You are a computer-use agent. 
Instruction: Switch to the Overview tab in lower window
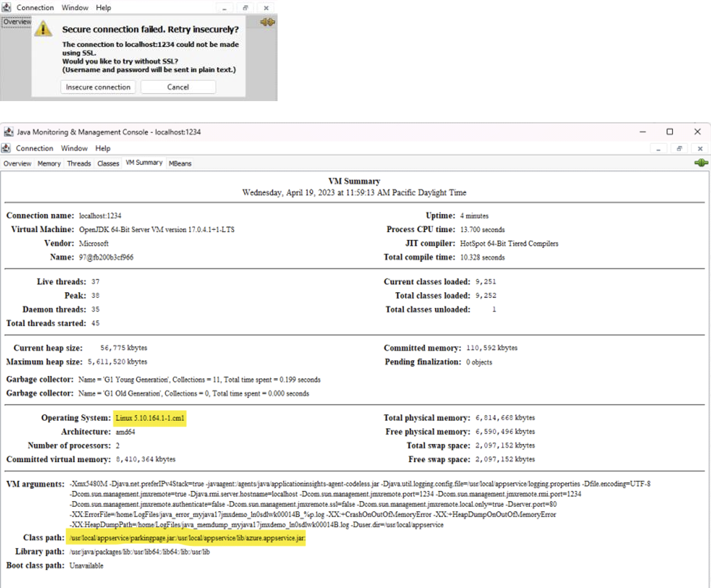17,163
